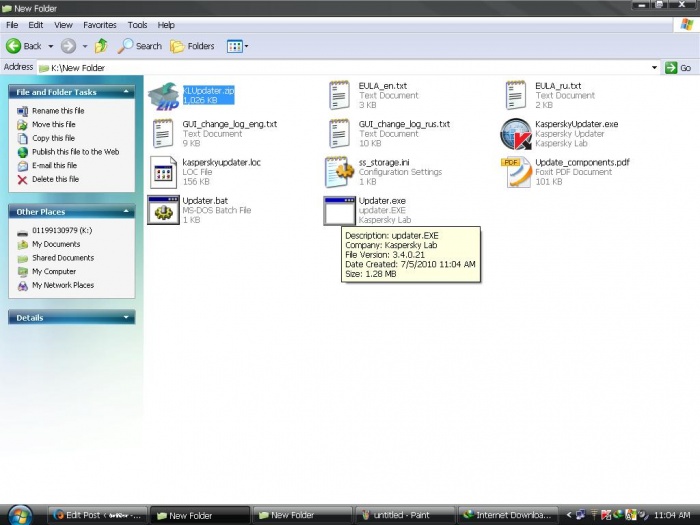The image size is (700, 525).
Task: Click the KasperskyUpdater.exe file icon
Action: pyautogui.click(x=516, y=134)
